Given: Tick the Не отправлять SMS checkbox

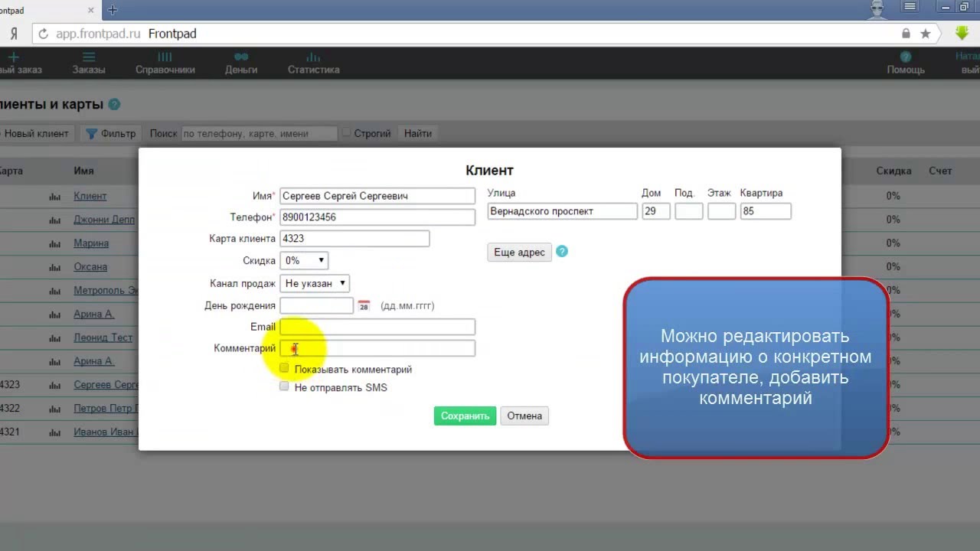Looking at the screenshot, I should [x=284, y=386].
